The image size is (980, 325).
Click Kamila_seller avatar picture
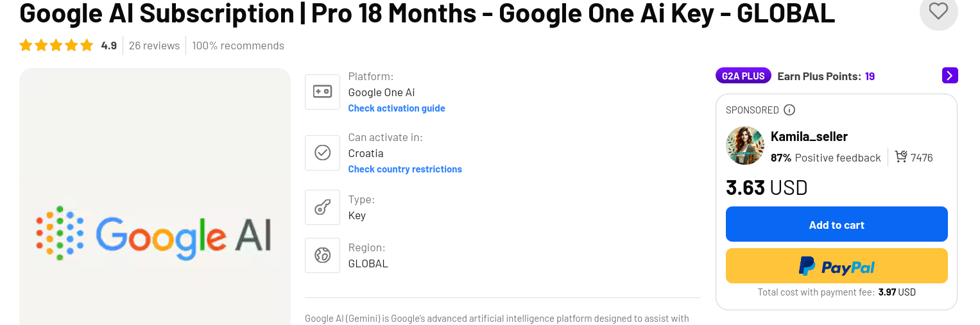(745, 146)
